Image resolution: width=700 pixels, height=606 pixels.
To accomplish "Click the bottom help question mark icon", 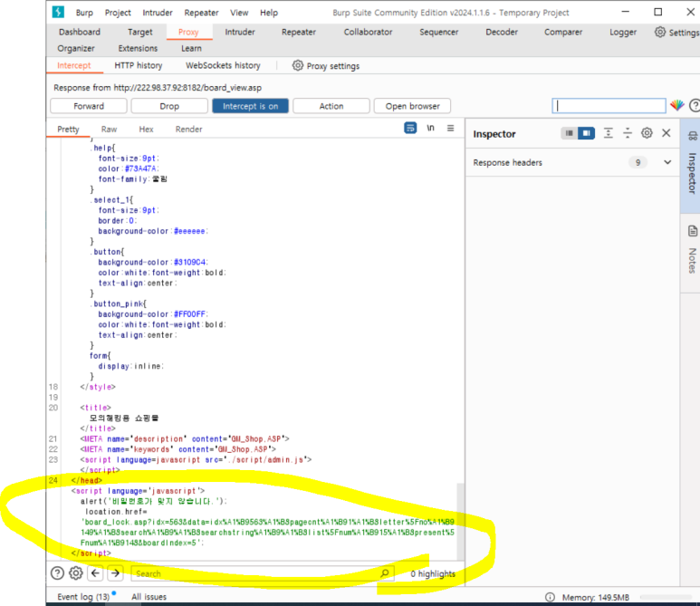I will 57,573.
